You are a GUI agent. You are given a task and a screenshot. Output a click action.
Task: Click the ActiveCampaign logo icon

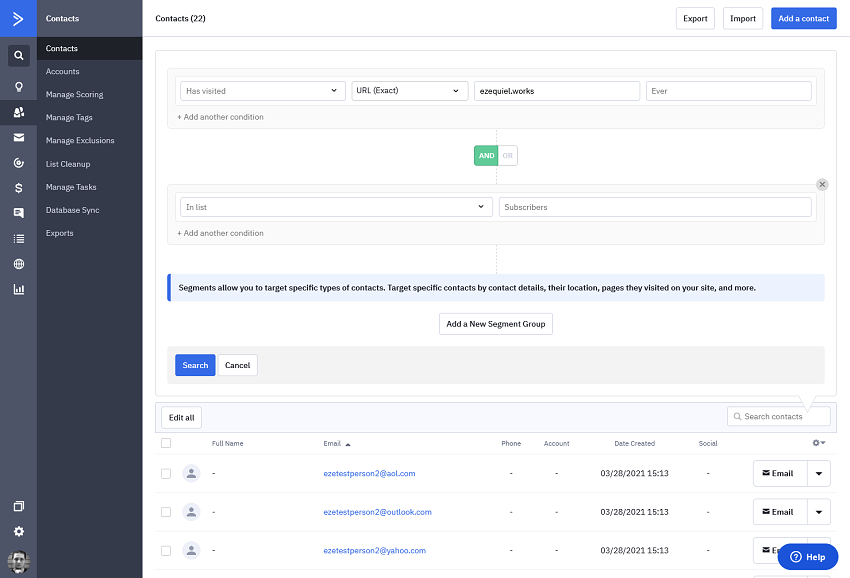click(x=18, y=18)
